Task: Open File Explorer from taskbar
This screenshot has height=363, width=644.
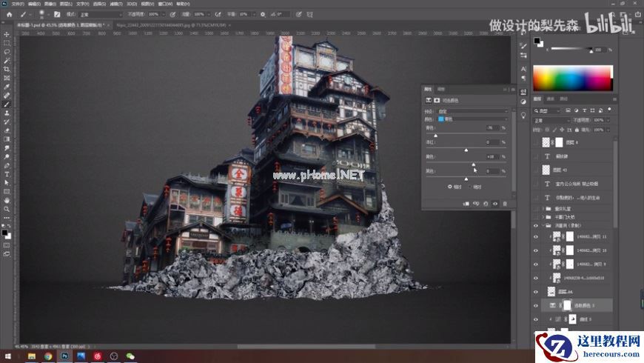Action: 32,356
